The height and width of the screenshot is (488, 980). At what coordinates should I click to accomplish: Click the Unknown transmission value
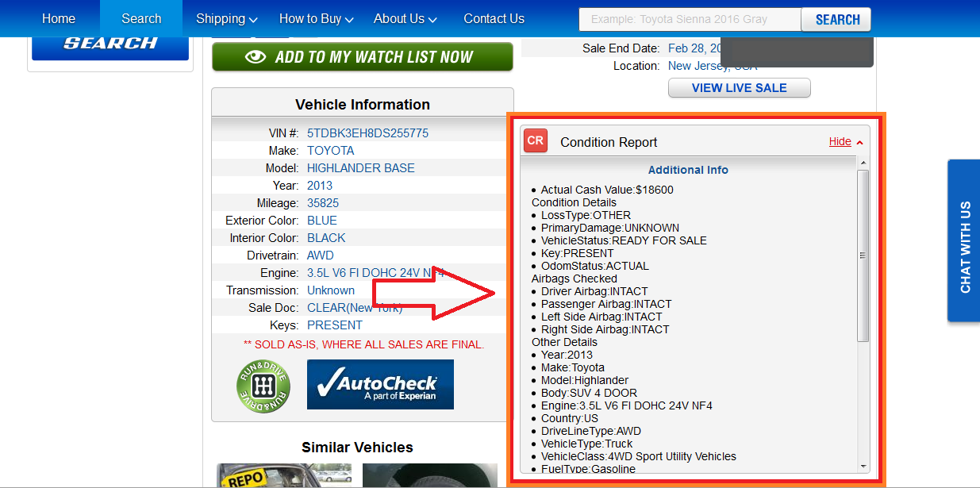coord(331,290)
